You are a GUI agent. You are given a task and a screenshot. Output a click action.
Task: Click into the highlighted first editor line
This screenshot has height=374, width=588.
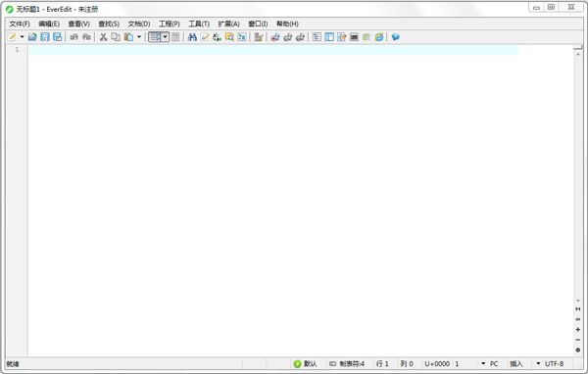(x=274, y=50)
